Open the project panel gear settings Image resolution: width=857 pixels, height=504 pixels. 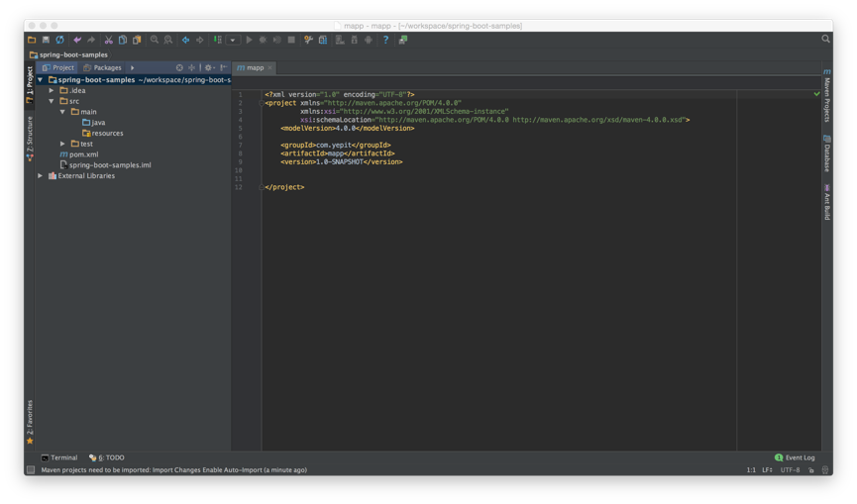(209, 67)
